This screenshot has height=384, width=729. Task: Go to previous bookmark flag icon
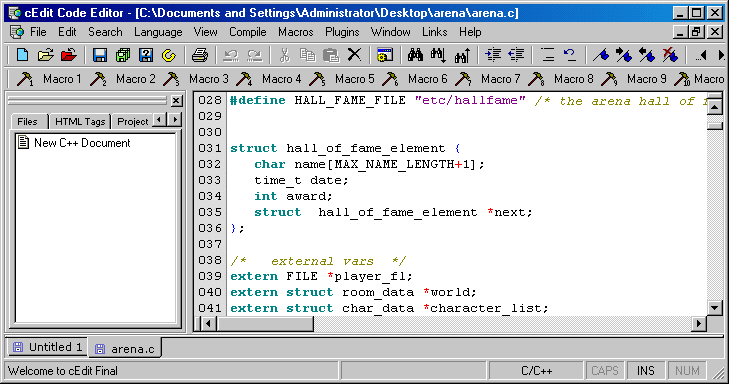click(647, 55)
